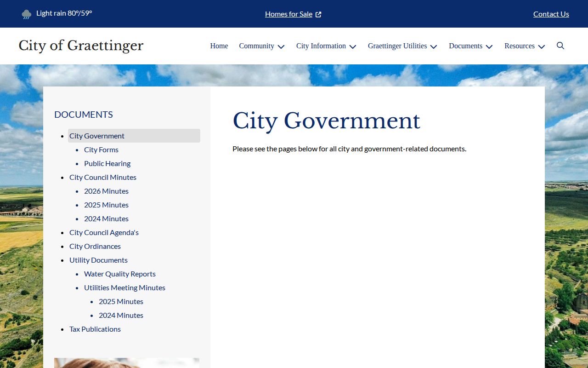Screen dimensions: 588x368
Task: Open 2024 Minutes under City Council Minutes
Action: coord(106,218)
